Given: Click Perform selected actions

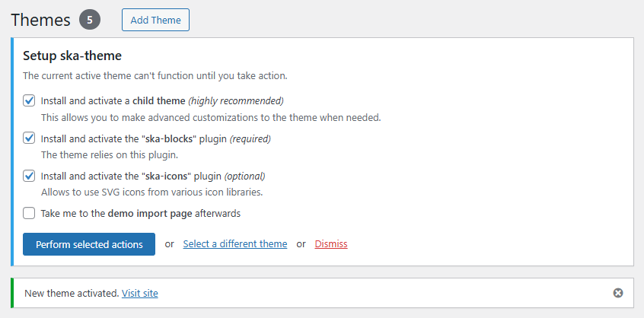Looking at the screenshot, I should pos(89,244).
